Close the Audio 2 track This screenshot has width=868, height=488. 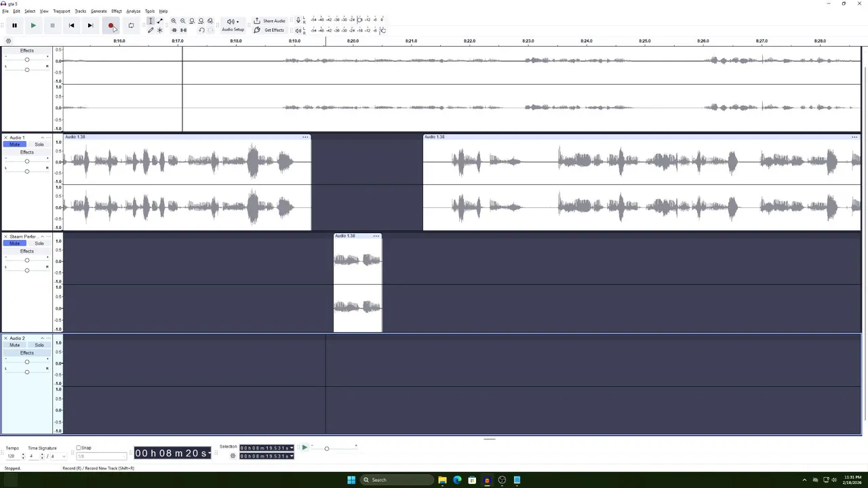tap(6, 338)
